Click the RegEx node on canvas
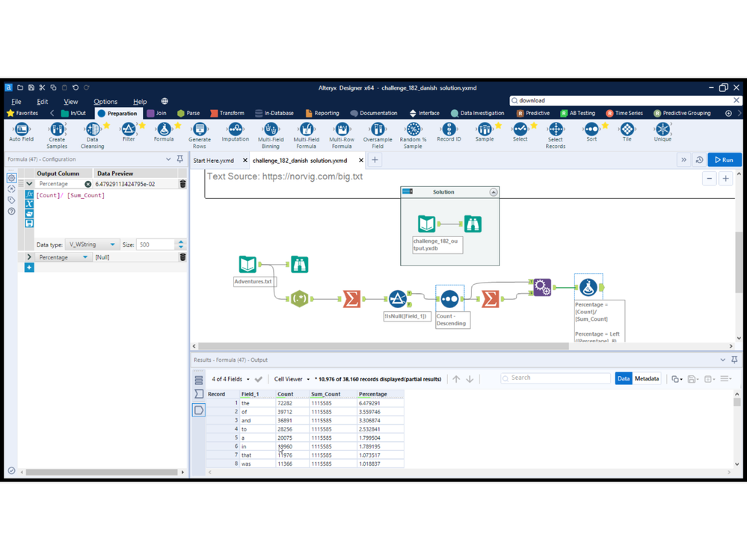 (x=299, y=299)
